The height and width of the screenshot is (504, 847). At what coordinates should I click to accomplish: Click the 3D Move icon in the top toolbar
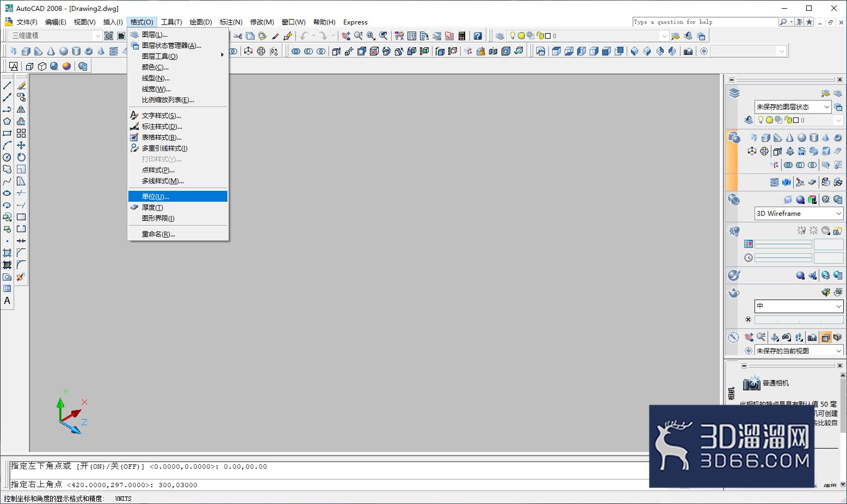click(x=249, y=51)
